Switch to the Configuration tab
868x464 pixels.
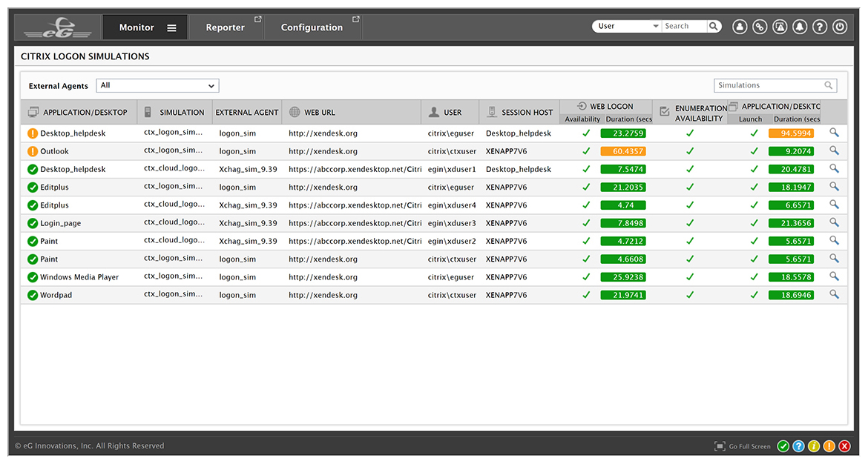312,27
